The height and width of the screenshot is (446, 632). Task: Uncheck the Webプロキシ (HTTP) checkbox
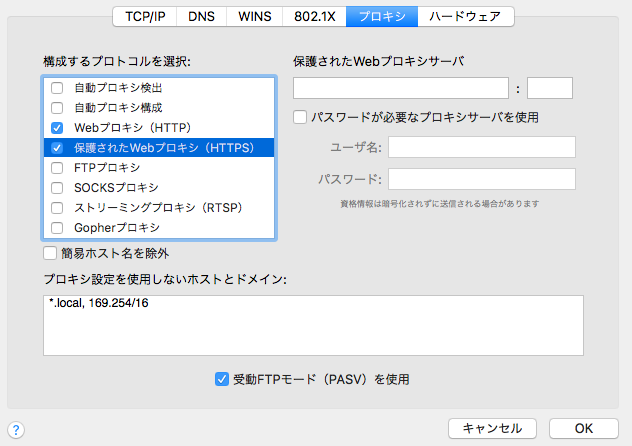(x=57, y=128)
